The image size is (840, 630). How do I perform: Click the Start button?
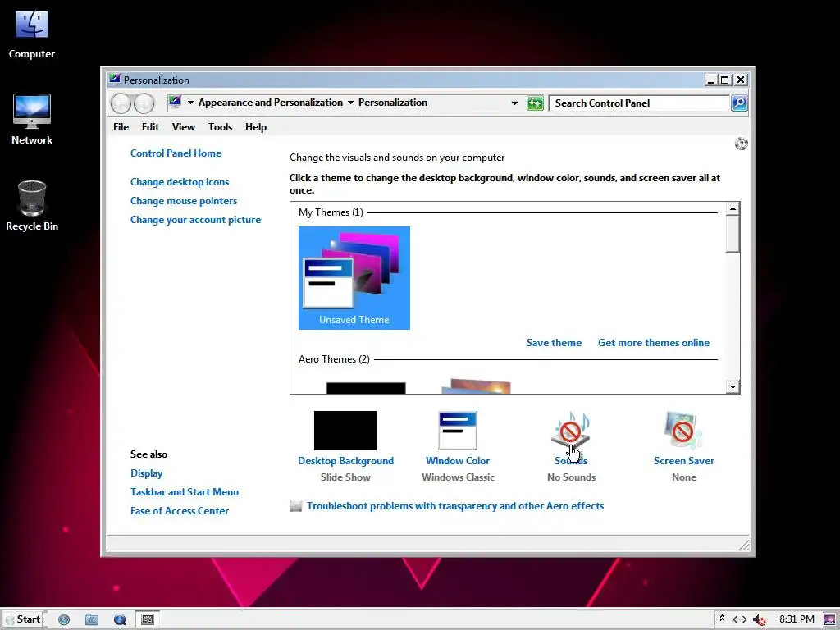tap(23, 619)
